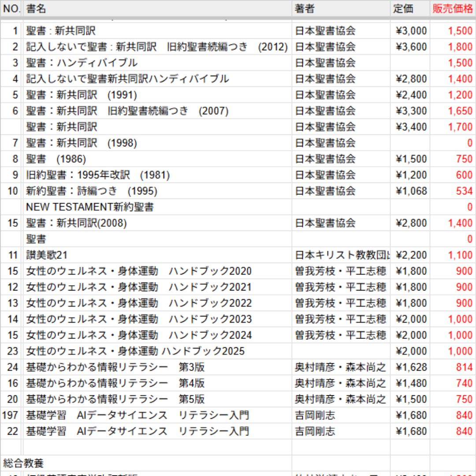Select the NEW TESTAMENT新約聖書 cell
The width and height of the screenshot is (476, 476).
(x=157, y=207)
